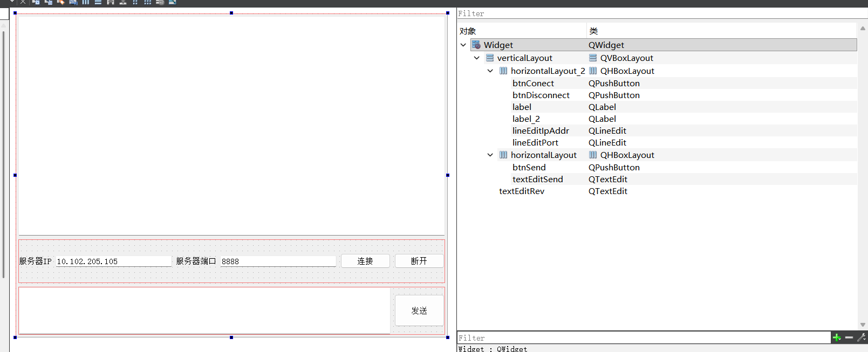Collapse the horizontalLayout tree node
Screen dimensions: 868x352
(490, 155)
